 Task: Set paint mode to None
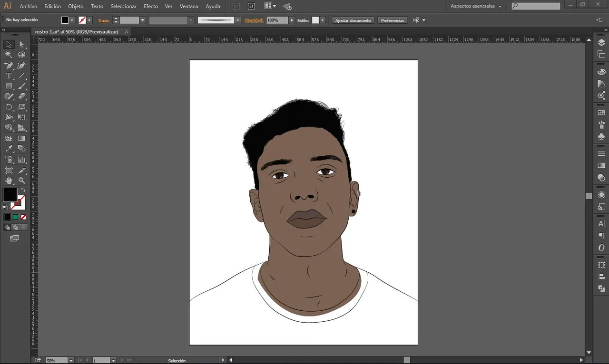pyautogui.click(x=23, y=217)
